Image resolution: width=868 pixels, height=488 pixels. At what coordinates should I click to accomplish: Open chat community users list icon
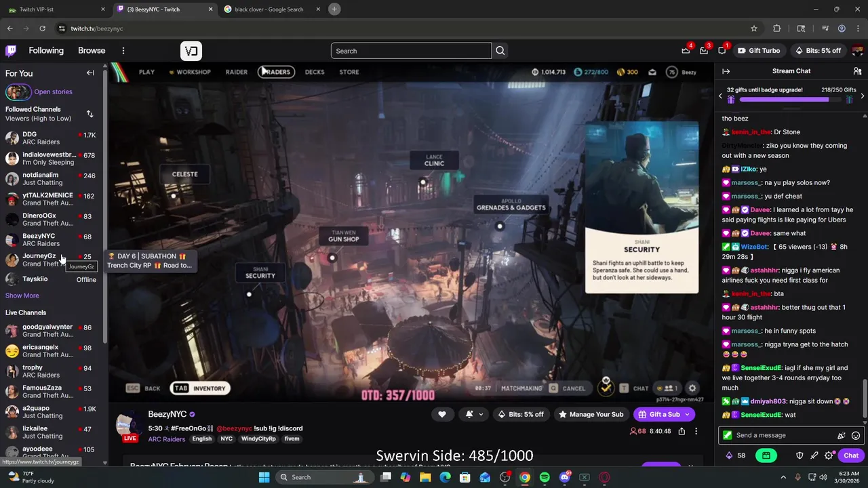[857, 71]
